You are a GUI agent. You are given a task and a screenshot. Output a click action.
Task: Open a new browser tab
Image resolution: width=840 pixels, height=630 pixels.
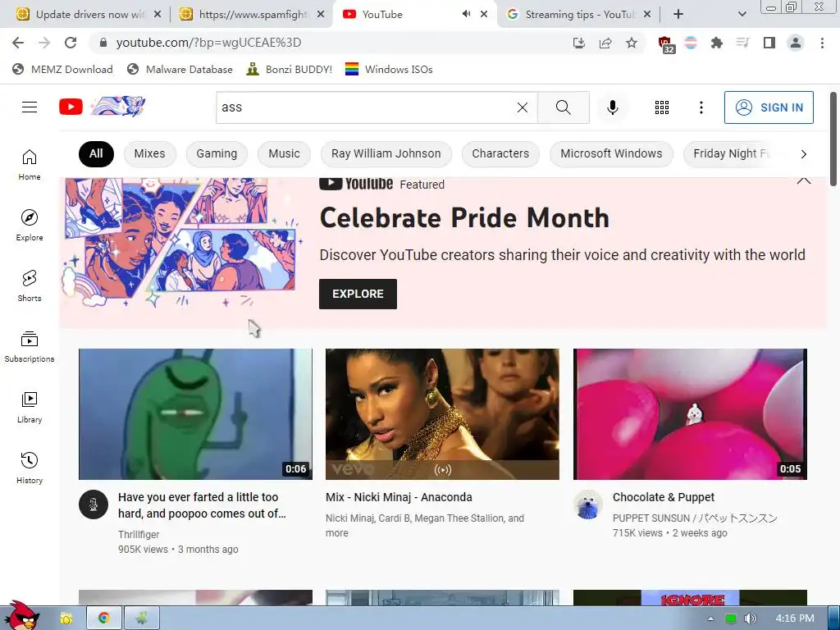[678, 15]
